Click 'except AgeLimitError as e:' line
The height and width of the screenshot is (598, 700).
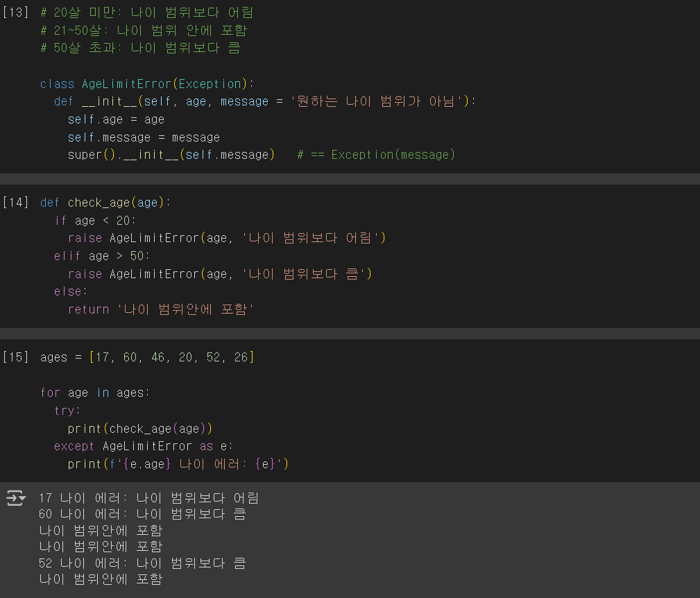[144, 446]
